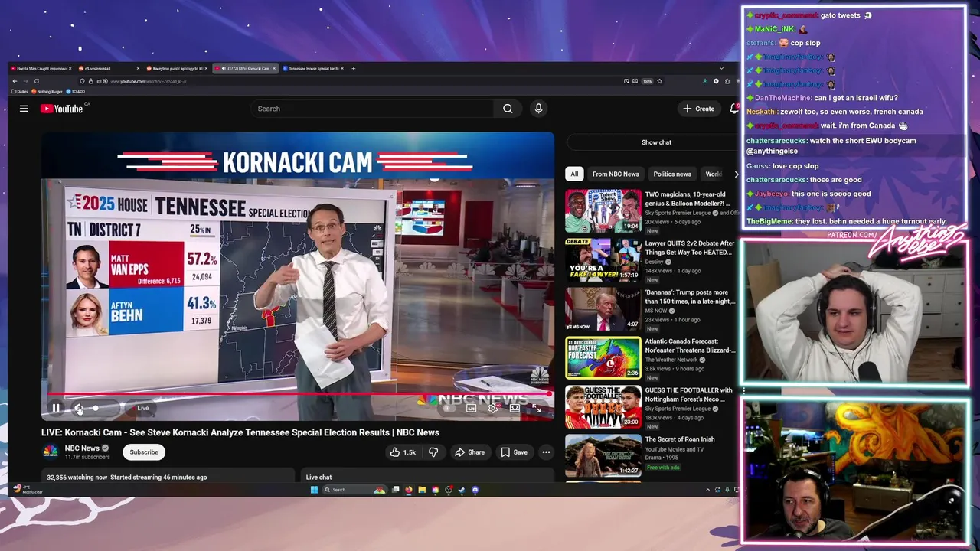Focus the YouTube search field
The height and width of the screenshot is (551, 980).
(x=373, y=109)
